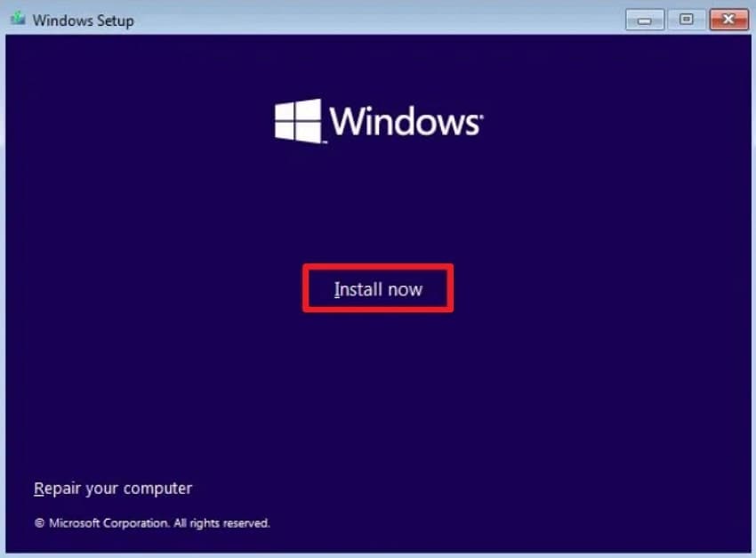Viewport: 756px width, 558px height.
Task: Click Repair your computer at bottom left
Action: 112,488
